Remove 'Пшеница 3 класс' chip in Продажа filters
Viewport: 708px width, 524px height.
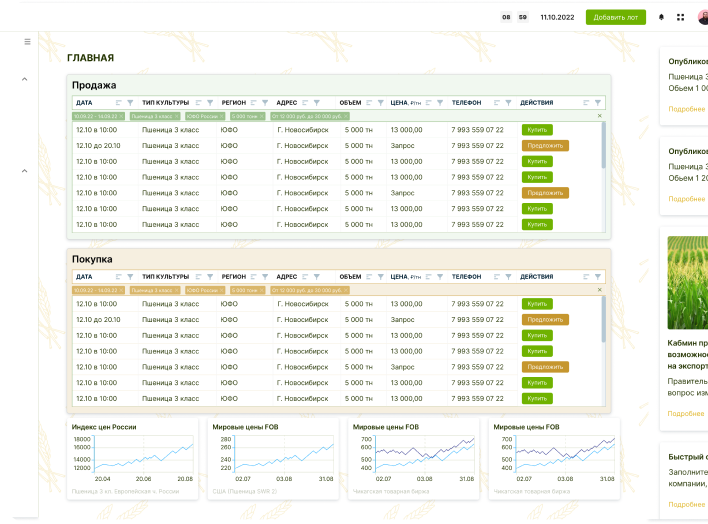tap(176, 116)
